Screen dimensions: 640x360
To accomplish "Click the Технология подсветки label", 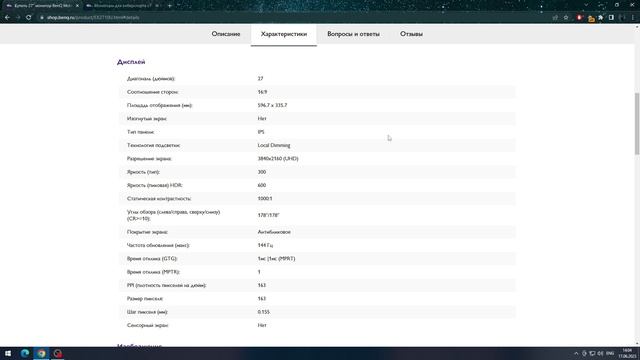I will pyautogui.click(x=153, y=145).
